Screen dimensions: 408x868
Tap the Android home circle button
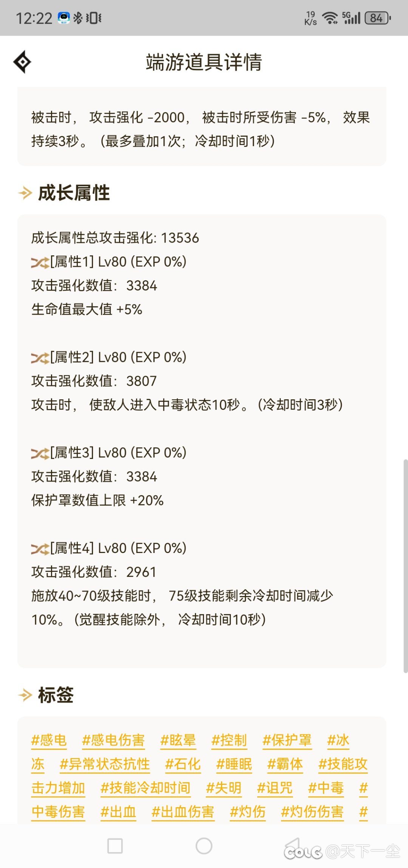[x=204, y=846]
